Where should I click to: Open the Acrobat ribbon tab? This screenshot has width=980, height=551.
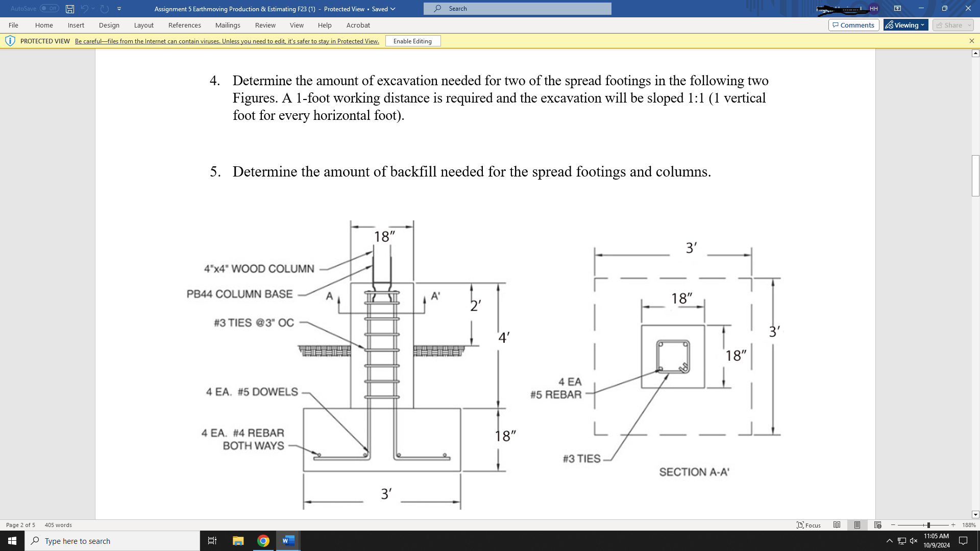click(x=358, y=25)
